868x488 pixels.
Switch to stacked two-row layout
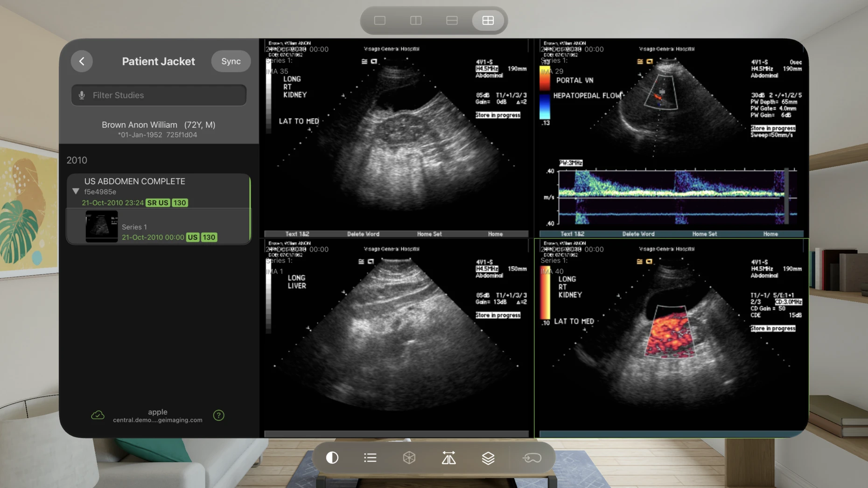coord(452,21)
